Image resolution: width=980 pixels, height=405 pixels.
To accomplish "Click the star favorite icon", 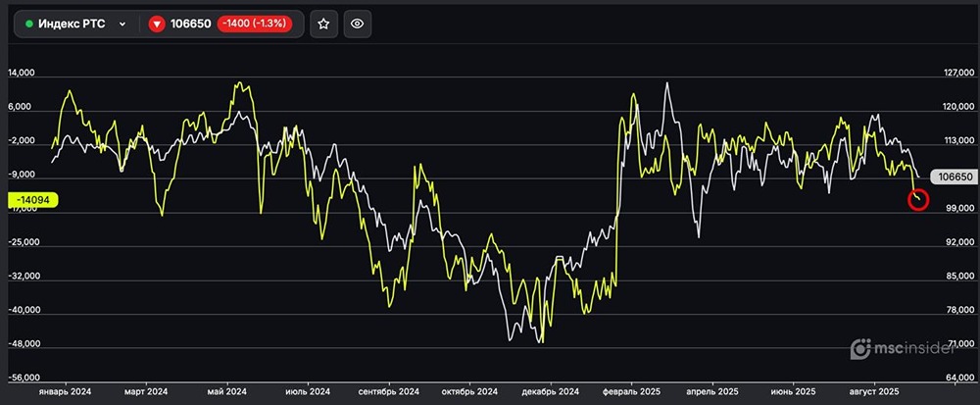I will [x=324, y=24].
